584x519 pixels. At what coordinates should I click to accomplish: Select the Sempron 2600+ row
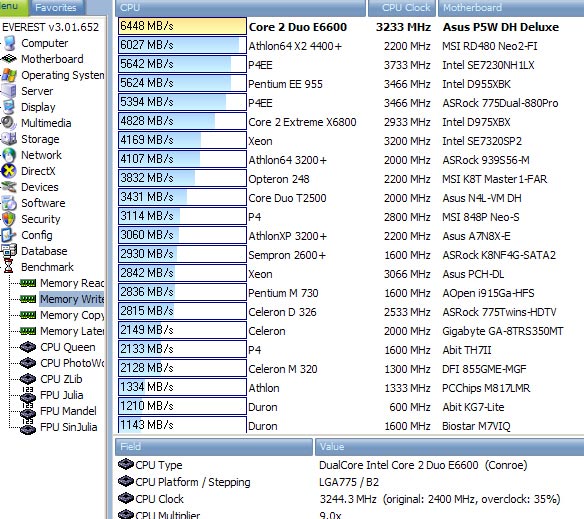tap(350, 254)
